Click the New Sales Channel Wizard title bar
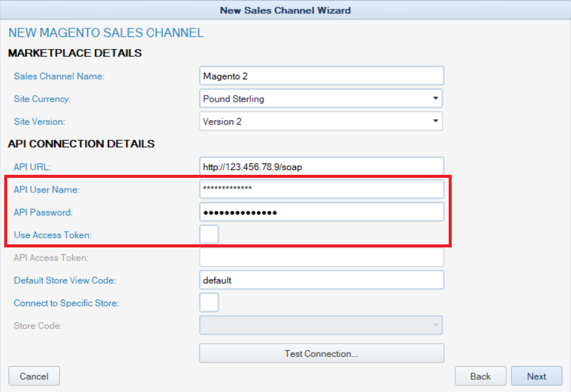This screenshot has width=571, height=392. 285,10
